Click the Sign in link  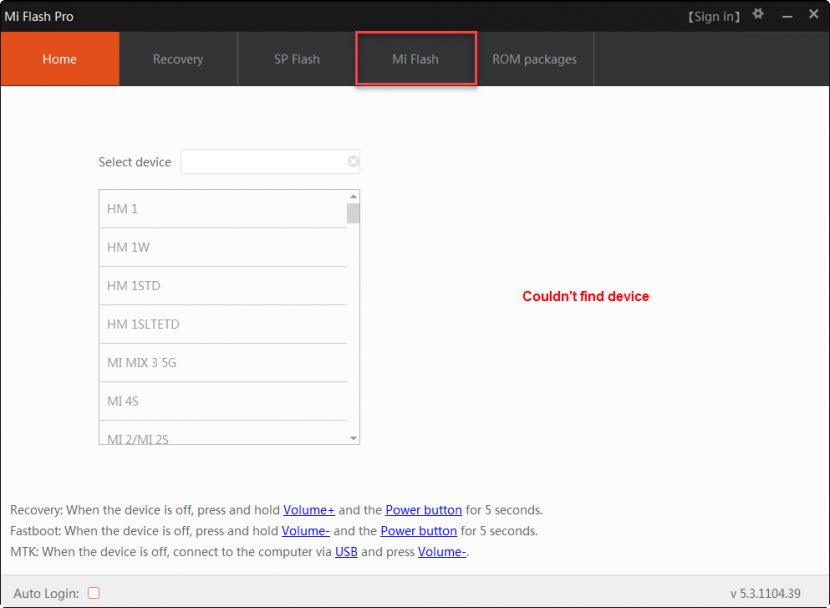(x=714, y=17)
